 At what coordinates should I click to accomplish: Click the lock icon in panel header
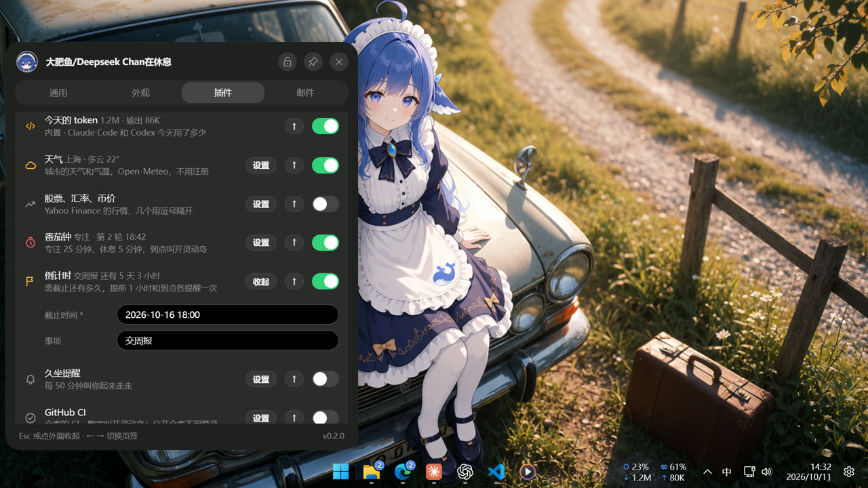(288, 62)
